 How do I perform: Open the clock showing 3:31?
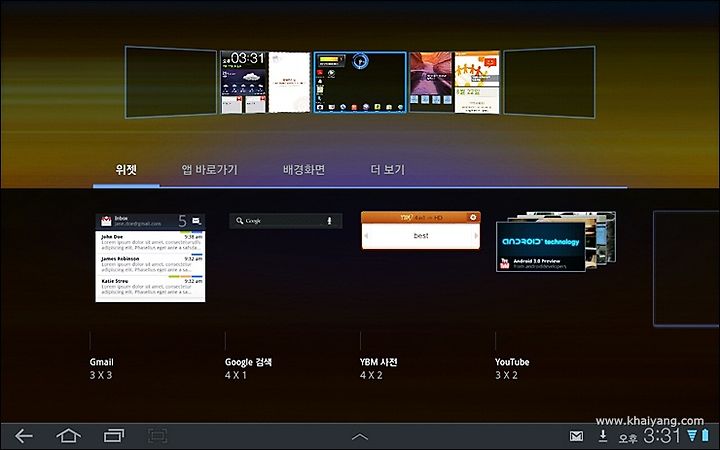coord(662,435)
